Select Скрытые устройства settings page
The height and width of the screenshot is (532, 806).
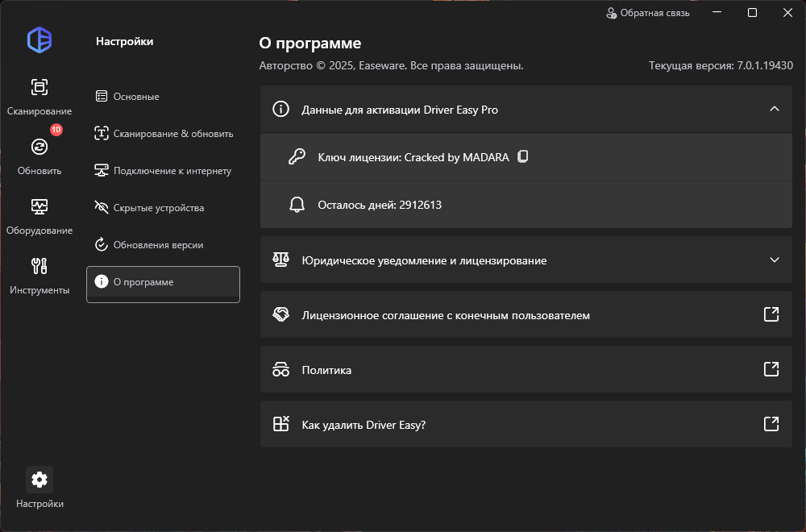click(x=163, y=208)
